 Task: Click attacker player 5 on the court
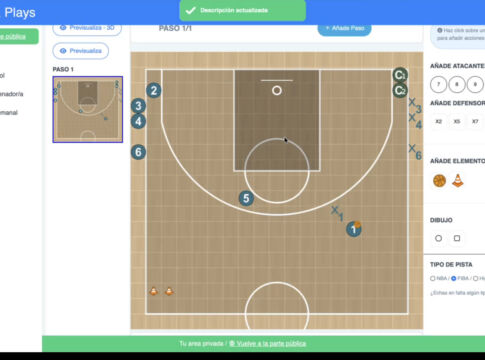246,198
